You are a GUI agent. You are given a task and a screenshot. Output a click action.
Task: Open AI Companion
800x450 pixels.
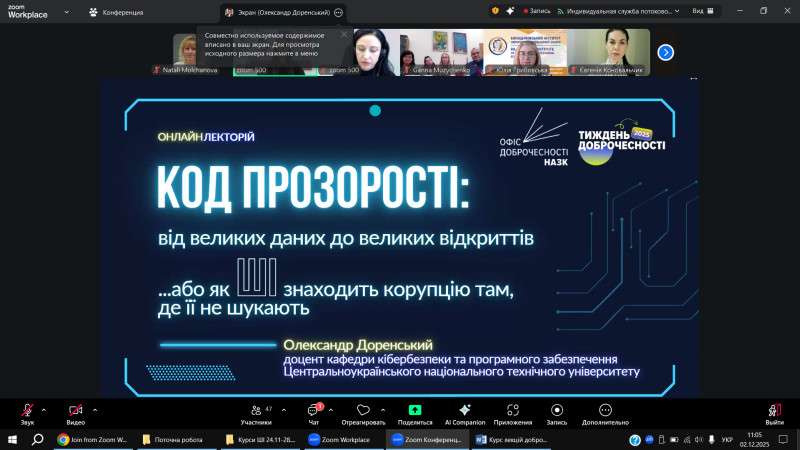tap(464, 412)
